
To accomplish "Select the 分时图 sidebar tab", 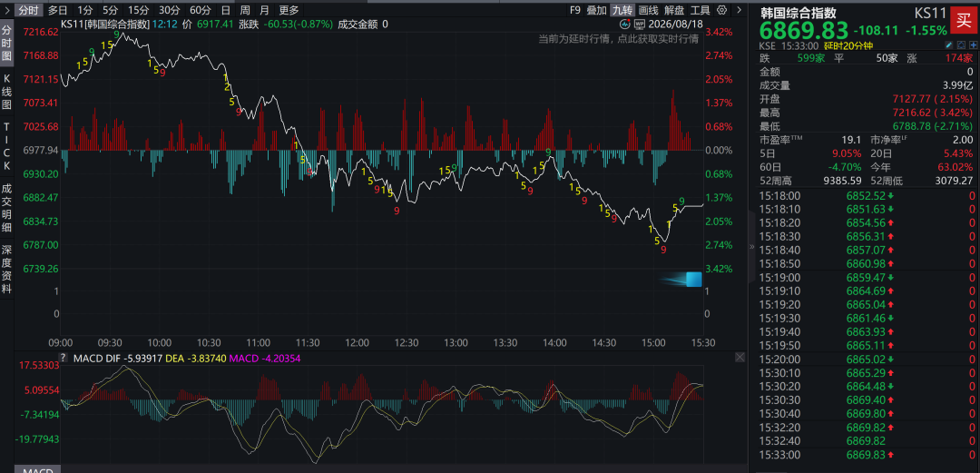I will pos(7,43).
